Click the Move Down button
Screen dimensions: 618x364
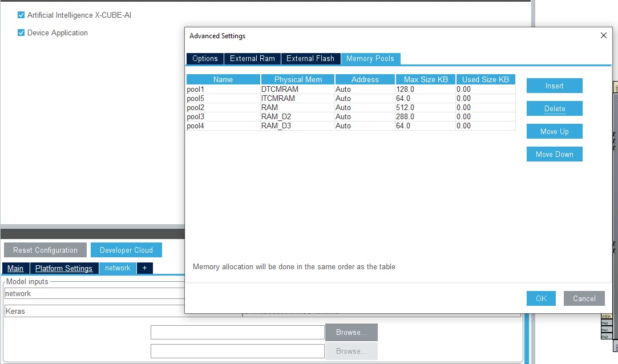tap(554, 154)
